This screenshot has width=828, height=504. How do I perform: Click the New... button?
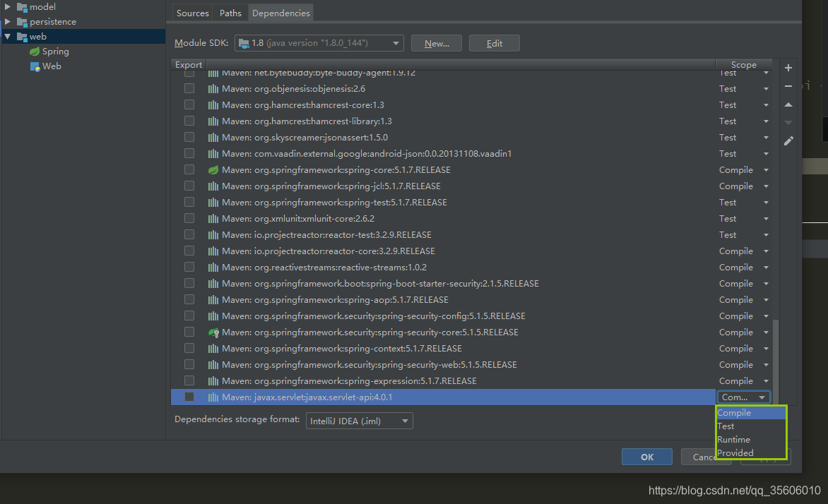tap(436, 42)
